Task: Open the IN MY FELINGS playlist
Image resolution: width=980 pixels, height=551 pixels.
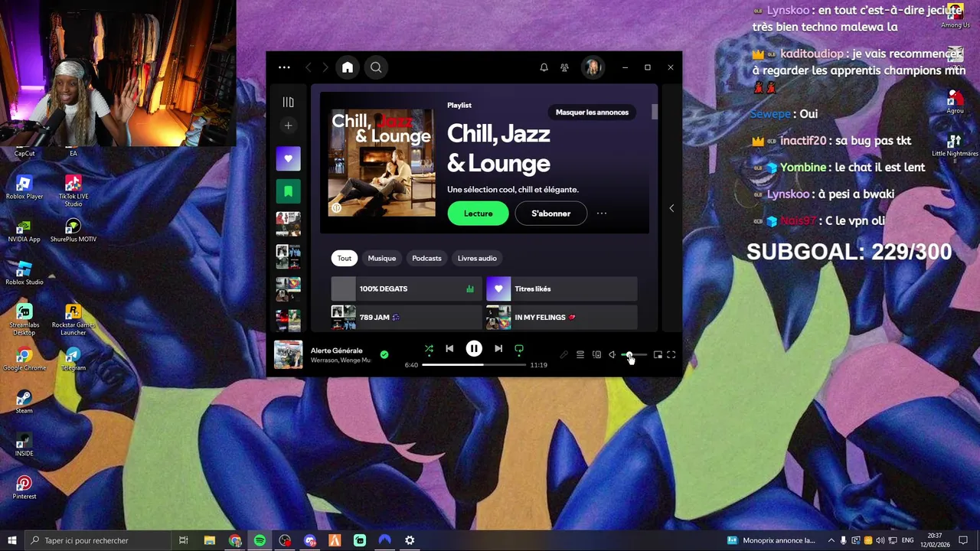Action: tap(561, 317)
